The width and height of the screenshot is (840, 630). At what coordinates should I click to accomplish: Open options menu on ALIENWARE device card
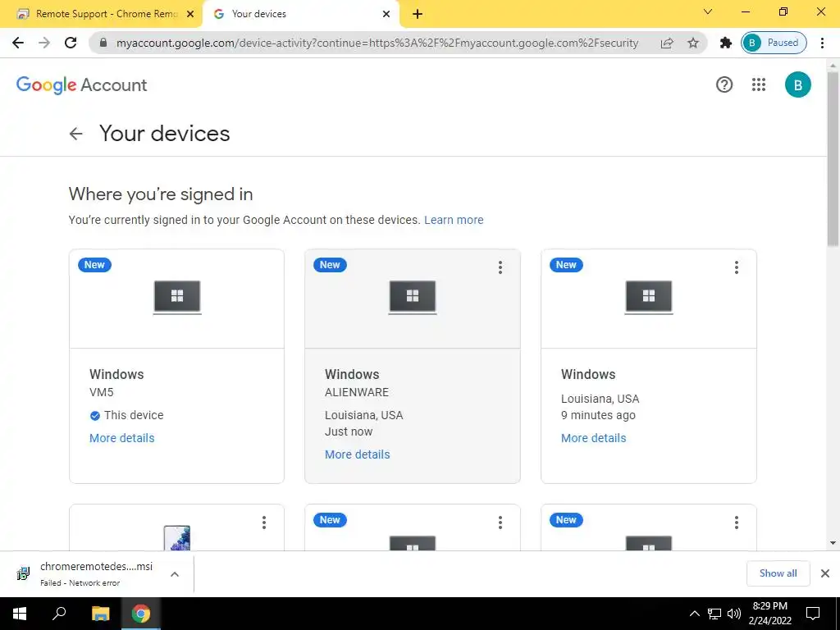coord(500,267)
